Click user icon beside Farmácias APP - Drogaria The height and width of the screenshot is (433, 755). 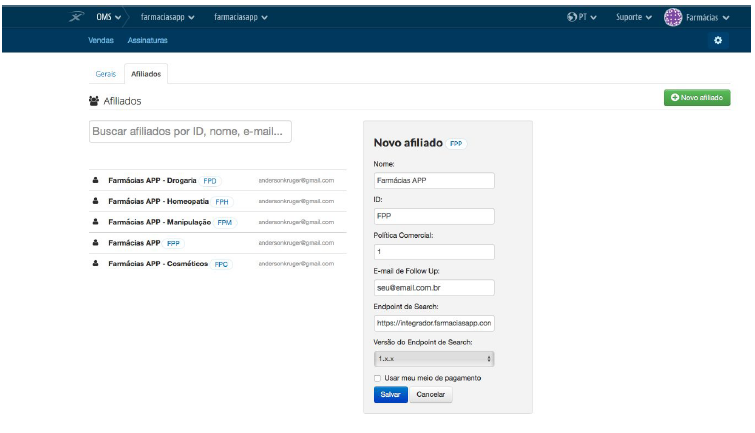click(96, 181)
